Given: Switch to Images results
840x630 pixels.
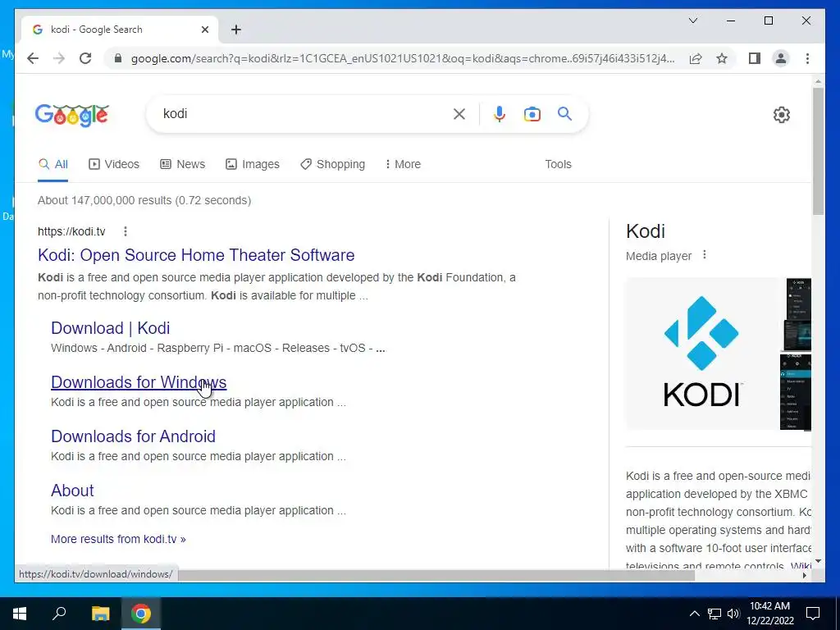Looking at the screenshot, I should click(x=253, y=164).
